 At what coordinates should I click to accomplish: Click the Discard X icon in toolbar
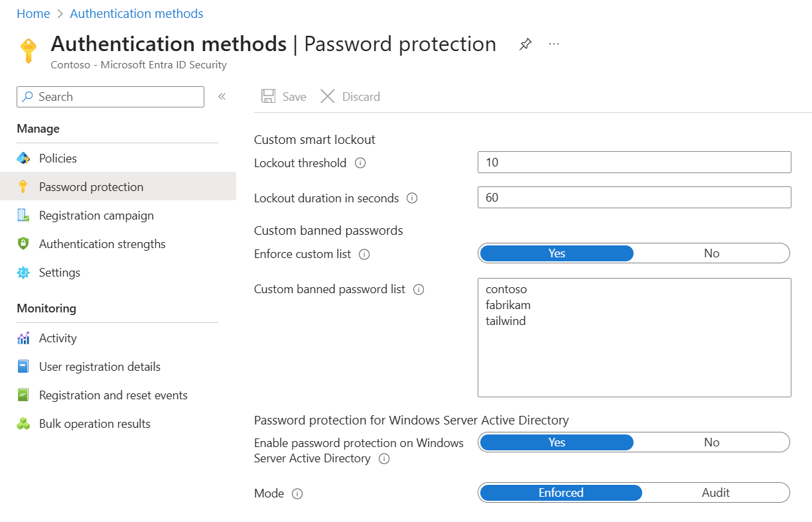(x=328, y=97)
